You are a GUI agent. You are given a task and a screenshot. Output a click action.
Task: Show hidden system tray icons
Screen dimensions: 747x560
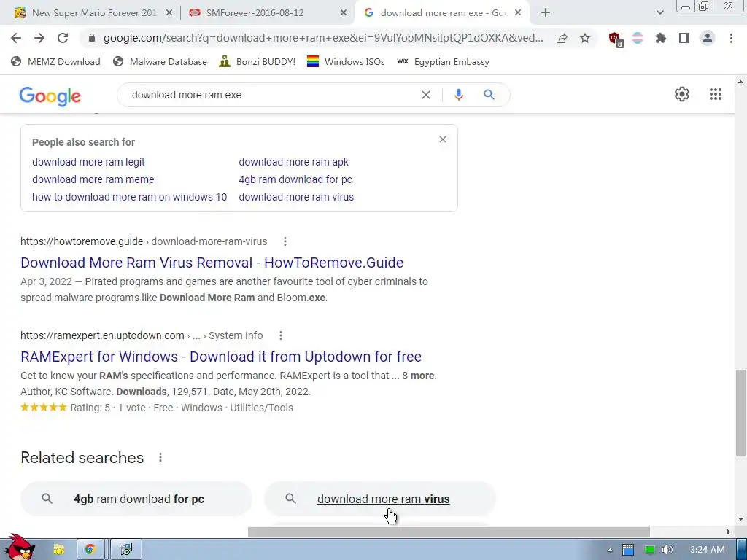610,550
